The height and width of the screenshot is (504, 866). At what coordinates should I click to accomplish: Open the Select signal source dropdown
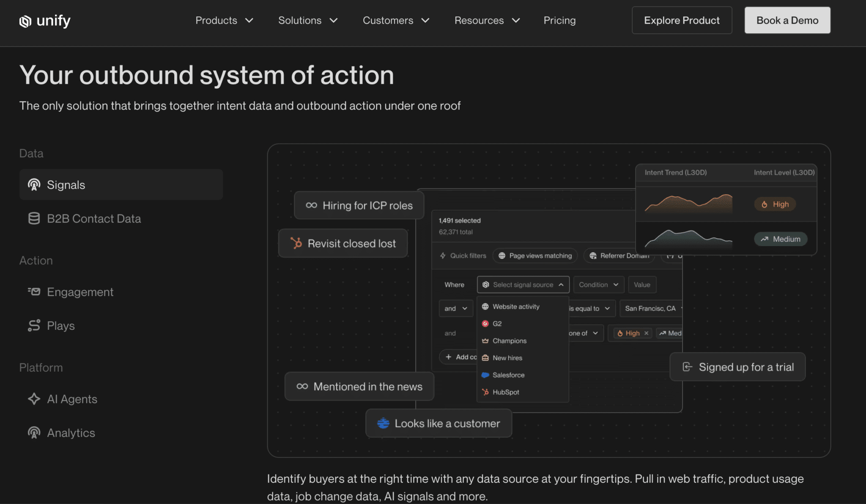[x=523, y=285]
